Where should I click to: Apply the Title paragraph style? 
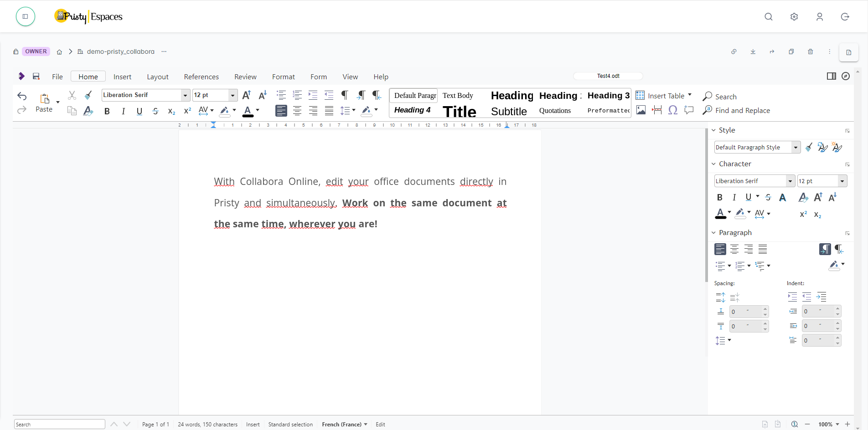coord(459,111)
